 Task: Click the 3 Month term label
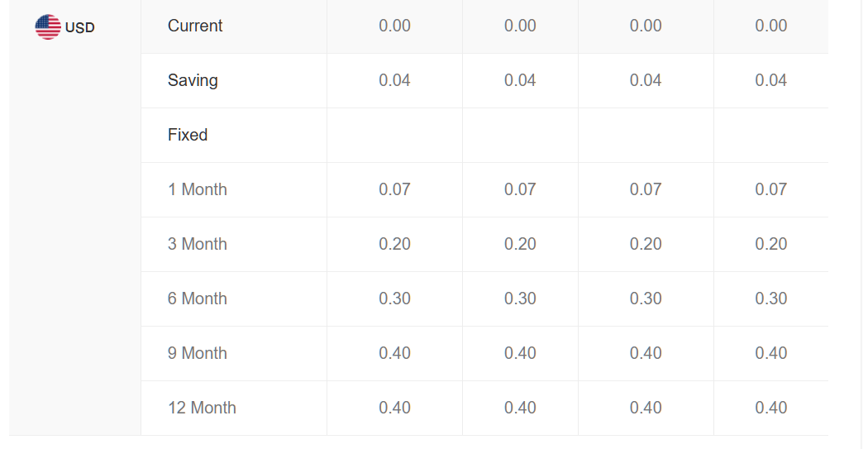pos(198,244)
